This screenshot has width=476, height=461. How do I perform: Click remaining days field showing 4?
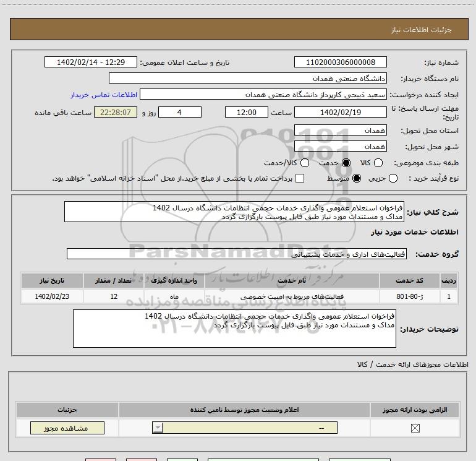pyautogui.click(x=180, y=112)
